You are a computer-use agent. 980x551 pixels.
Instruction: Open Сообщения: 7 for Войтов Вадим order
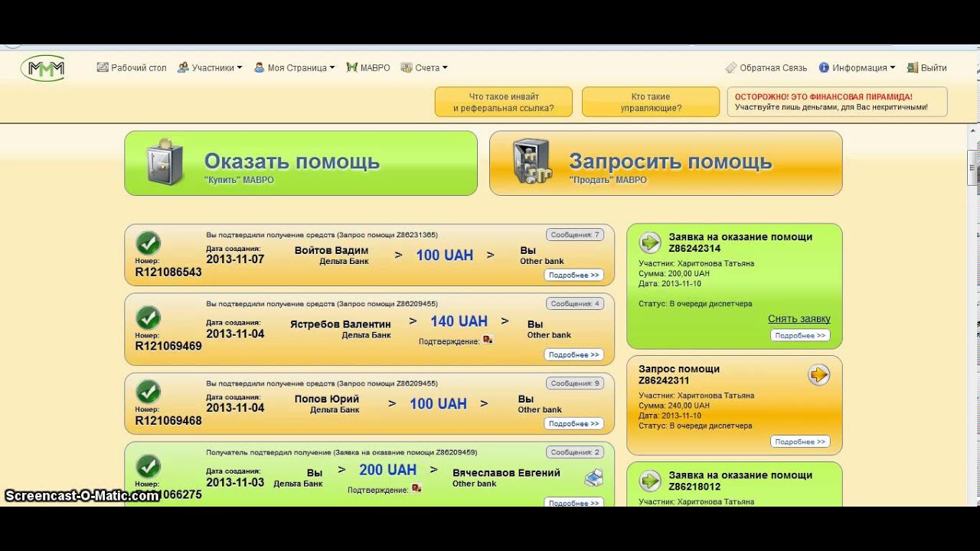tap(575, 235)
